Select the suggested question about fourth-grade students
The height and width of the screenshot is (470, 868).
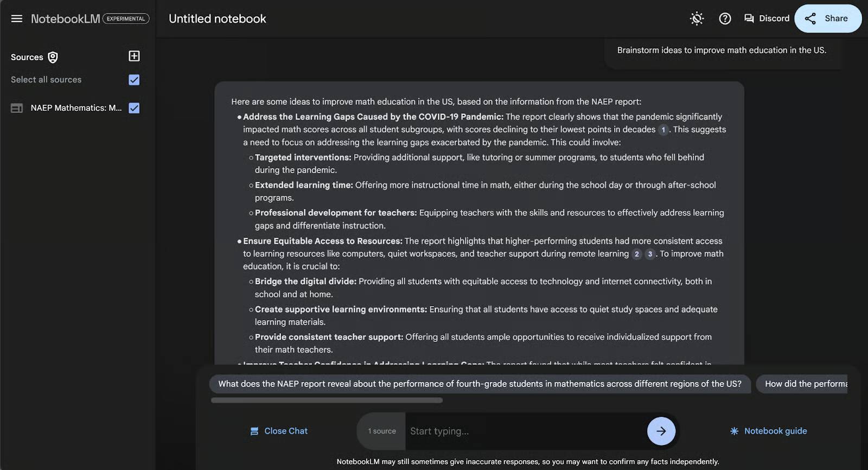tap(480, 384)
